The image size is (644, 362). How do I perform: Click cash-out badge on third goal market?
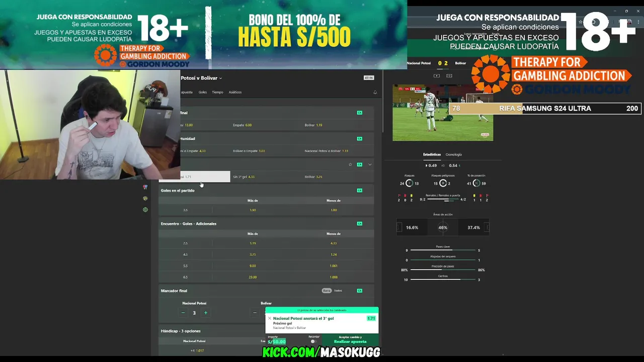(x=359, y=164)
